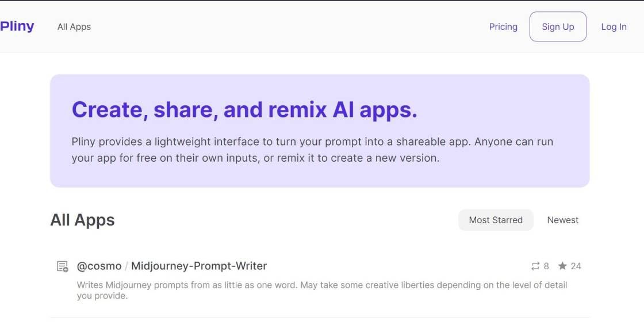This screenshot has height=336, width=644.
Task: Click the All Apps section heading
Action: pyautogui.click(x=82, y=220)
